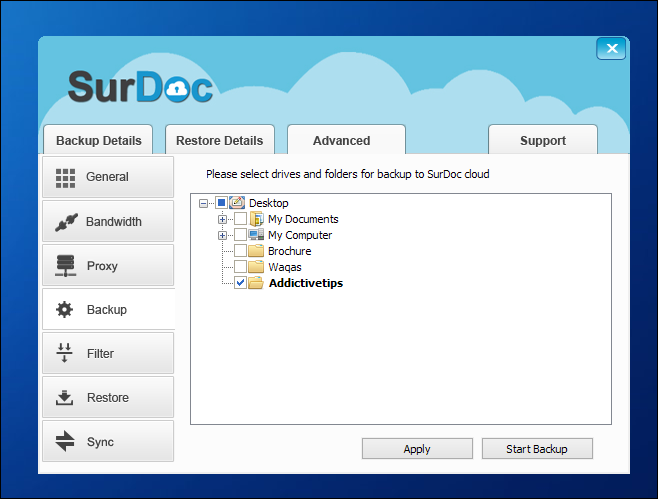
Task: Open the Filter settings icon
Action: click(x=65, y=354)
